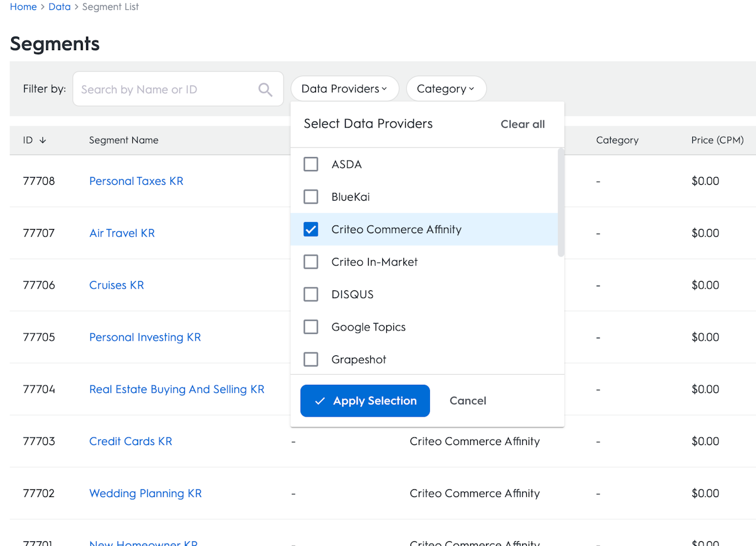Cancel the data provider selection
Image resolution: width=756 pixels, height=546 pixels.
pyautogui.click(x=468, y=401)
